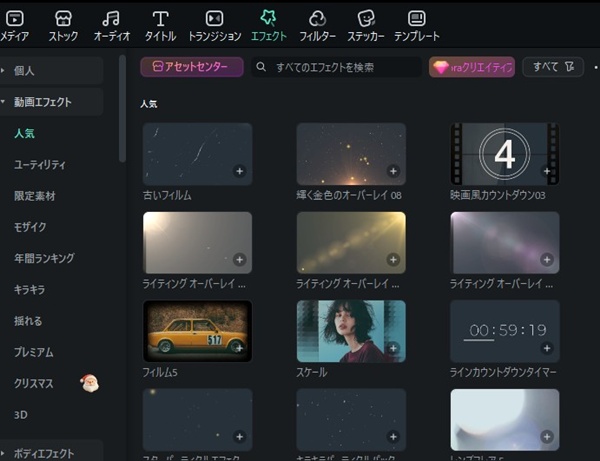
Task: Focus the すべてのエフェクトを検索 search field
Action: tap(335, 67)
